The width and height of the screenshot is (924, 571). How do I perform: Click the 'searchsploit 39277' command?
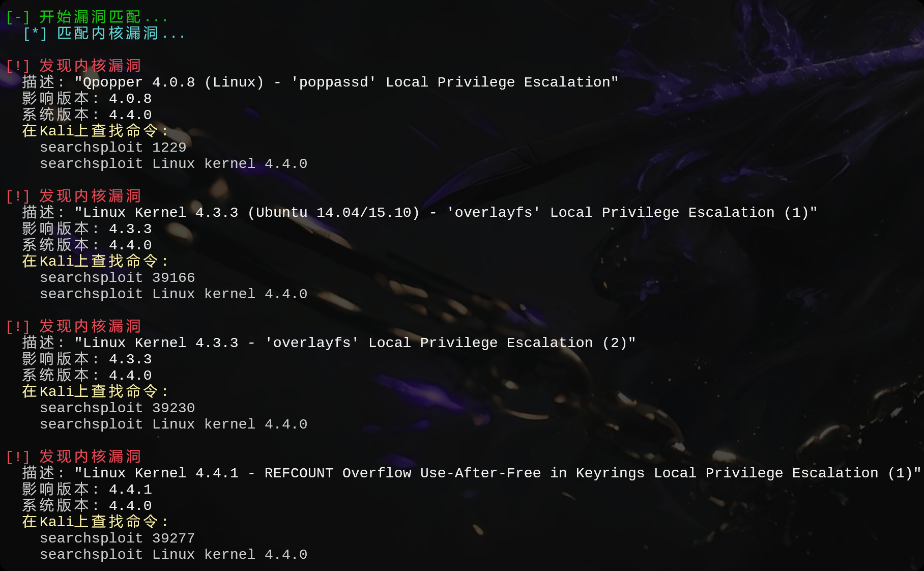pyautogui.click(x=118, y=538)
